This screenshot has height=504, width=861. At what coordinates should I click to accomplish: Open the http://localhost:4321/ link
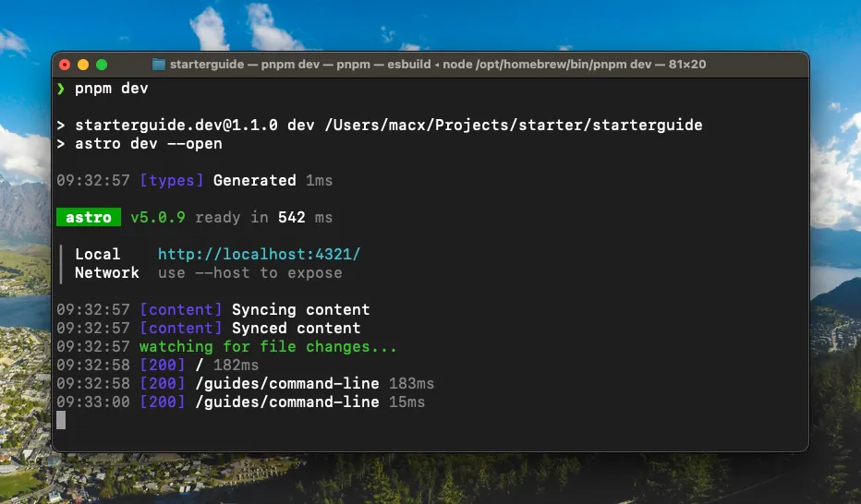pos(259,255)
